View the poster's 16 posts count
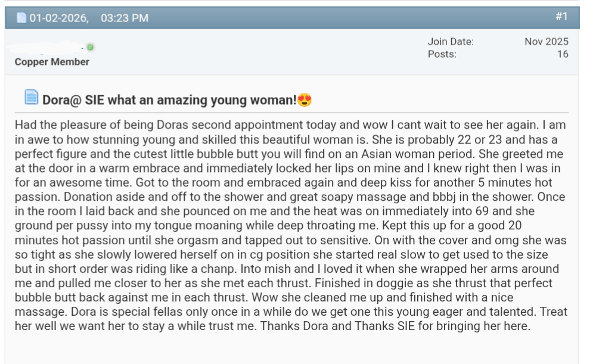 click(563, 54)
